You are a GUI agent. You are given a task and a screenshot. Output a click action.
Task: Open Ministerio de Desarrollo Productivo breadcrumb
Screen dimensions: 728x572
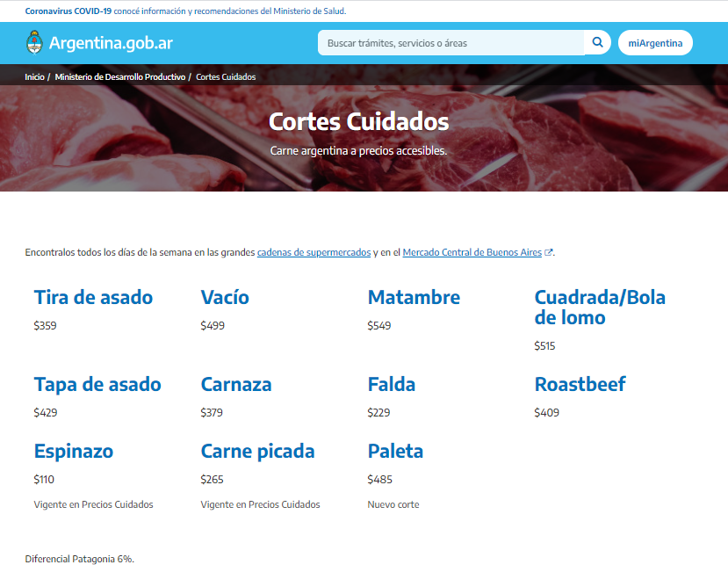point(119,77)
